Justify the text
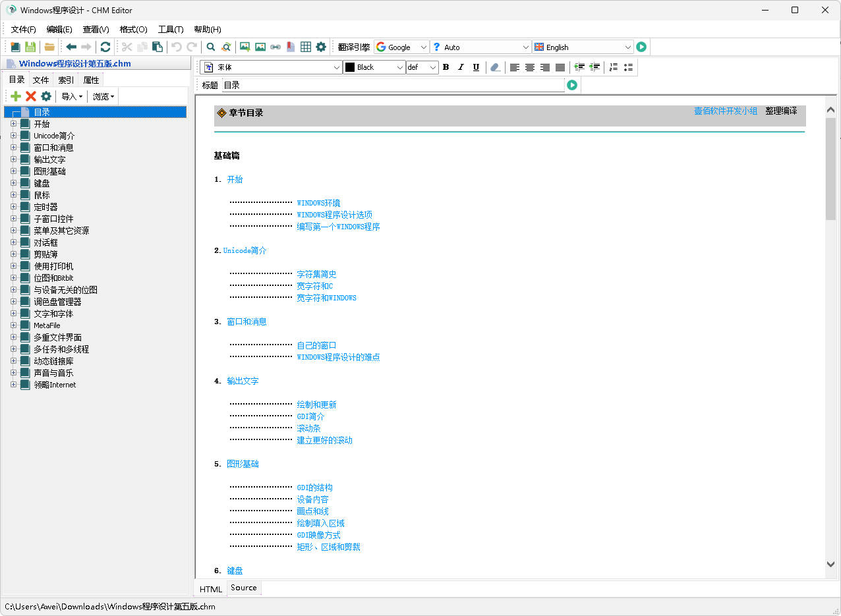The image size is (841, 616). 560,67
